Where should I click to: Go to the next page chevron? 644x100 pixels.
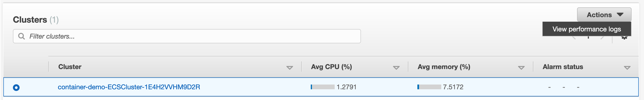click(602, 38)
